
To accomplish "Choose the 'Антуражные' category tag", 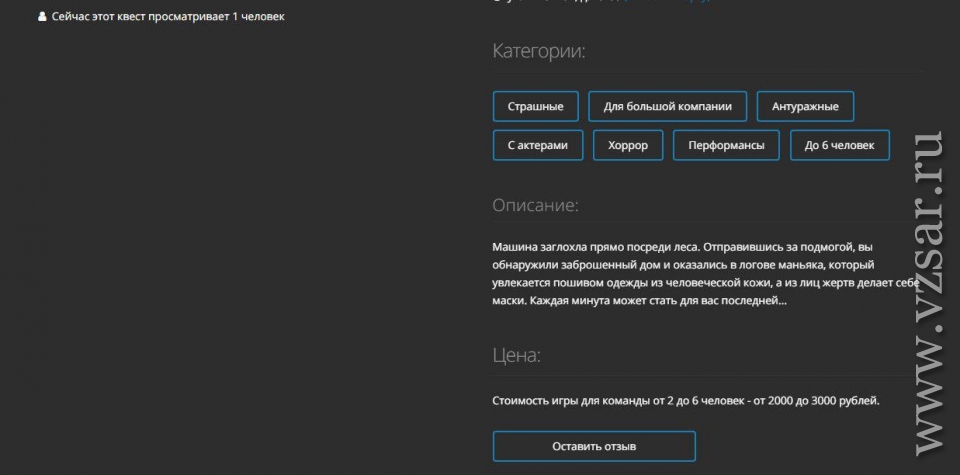I will 805,106.
